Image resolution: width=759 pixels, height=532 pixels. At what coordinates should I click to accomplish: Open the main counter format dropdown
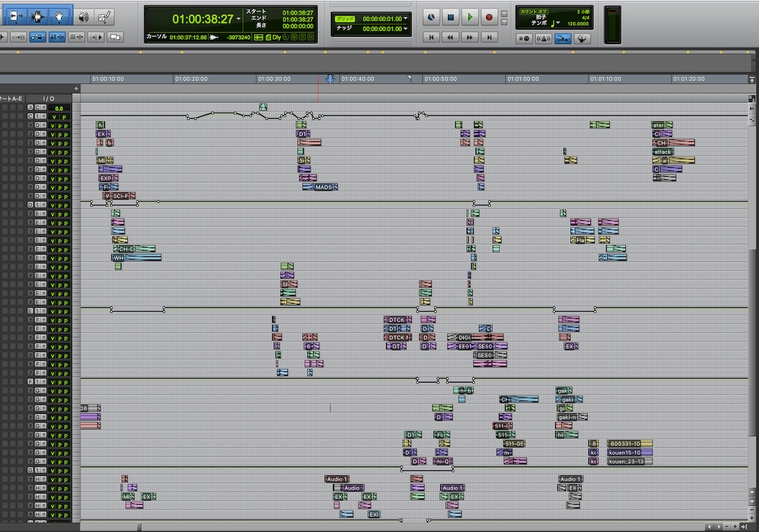tap(239, 19)
